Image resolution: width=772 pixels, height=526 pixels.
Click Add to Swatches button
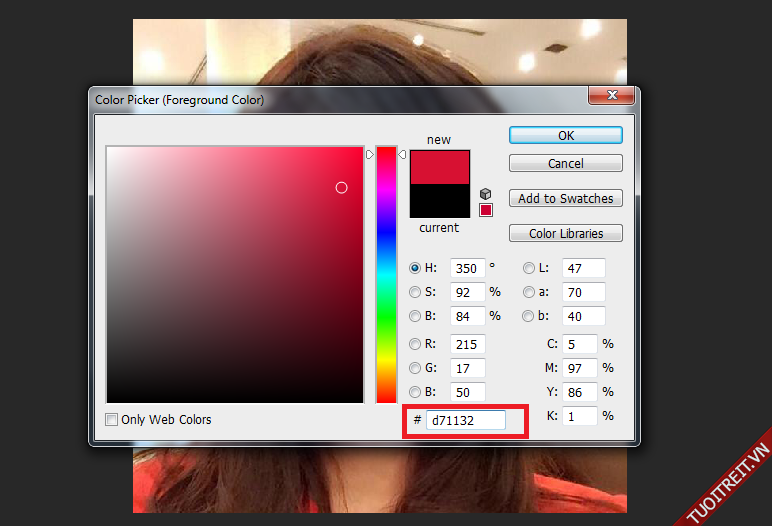tap(565, 198)
